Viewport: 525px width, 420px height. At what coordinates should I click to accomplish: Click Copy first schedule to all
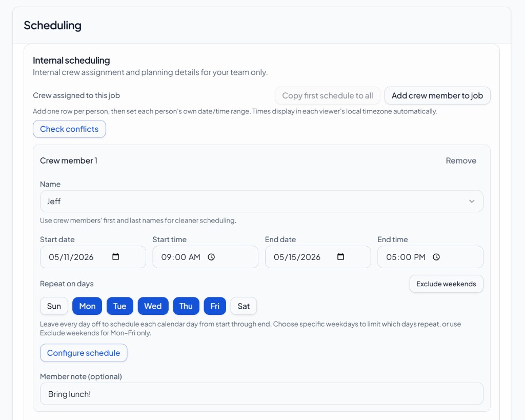pos(328,95)
